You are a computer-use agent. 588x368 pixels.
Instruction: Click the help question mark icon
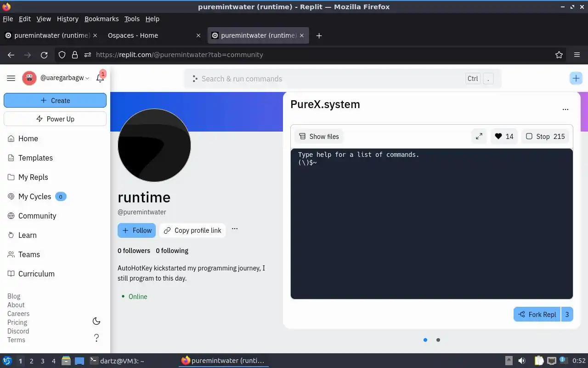click(x=96, y=338)
